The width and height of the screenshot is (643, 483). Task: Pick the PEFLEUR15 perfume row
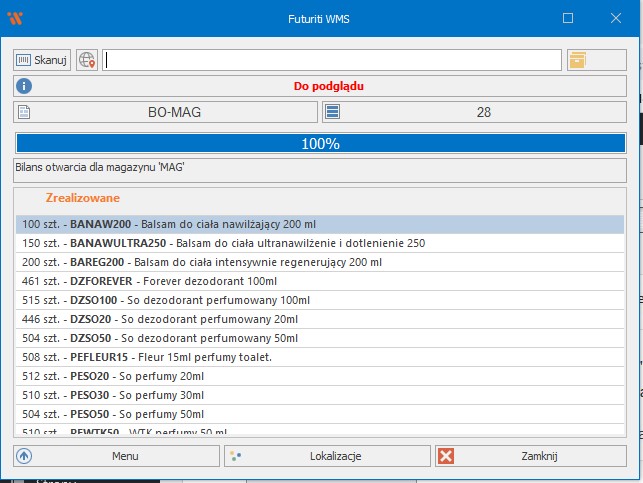[320, 357]
